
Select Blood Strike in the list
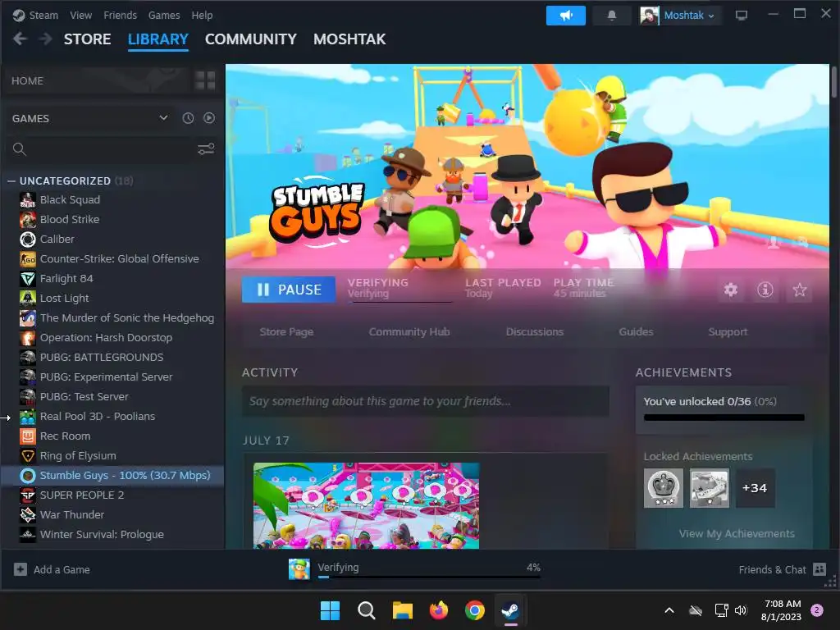click(70, 220)
